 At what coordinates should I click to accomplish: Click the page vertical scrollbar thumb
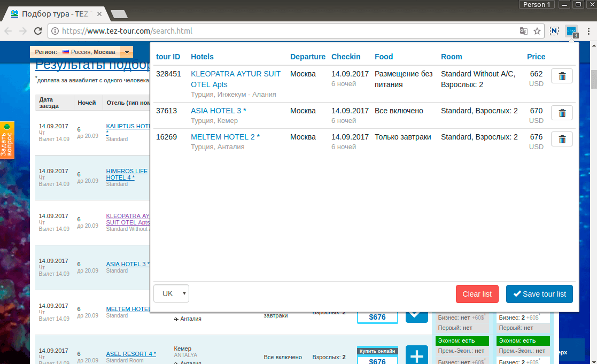[594, 79]
